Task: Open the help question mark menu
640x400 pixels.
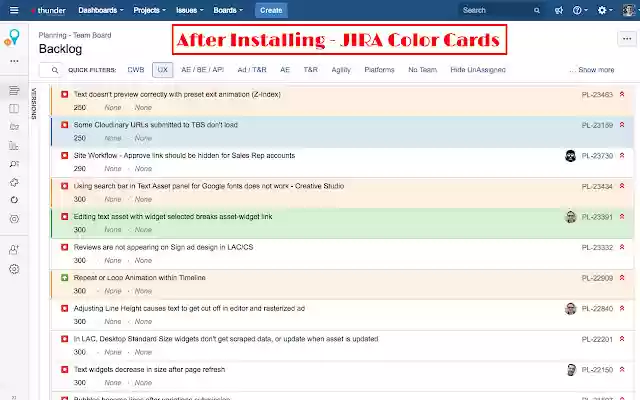Action: click(x=580, y=10)
